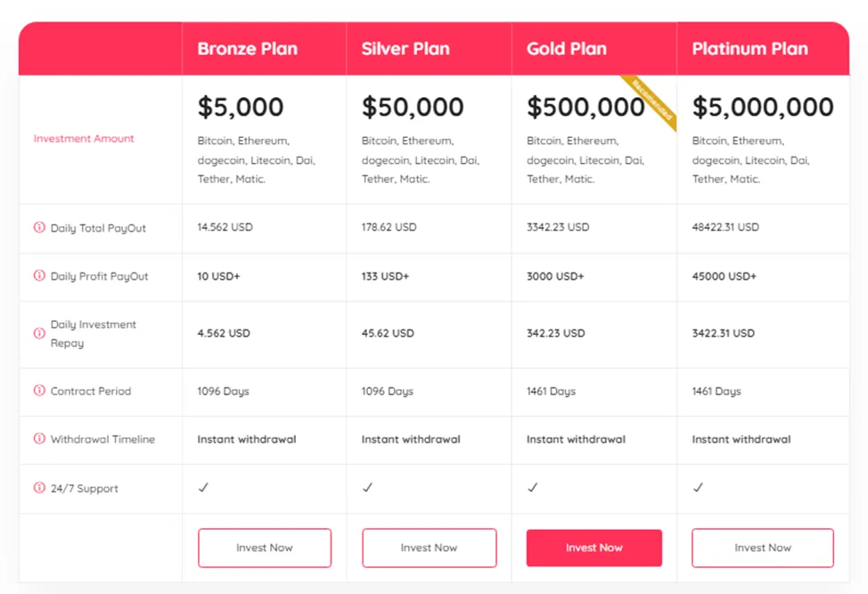This screenshot has width=868, height=594.
Task: Click the Bronze Plan 24/7 Support checkmark
Action: click(203, 487)
